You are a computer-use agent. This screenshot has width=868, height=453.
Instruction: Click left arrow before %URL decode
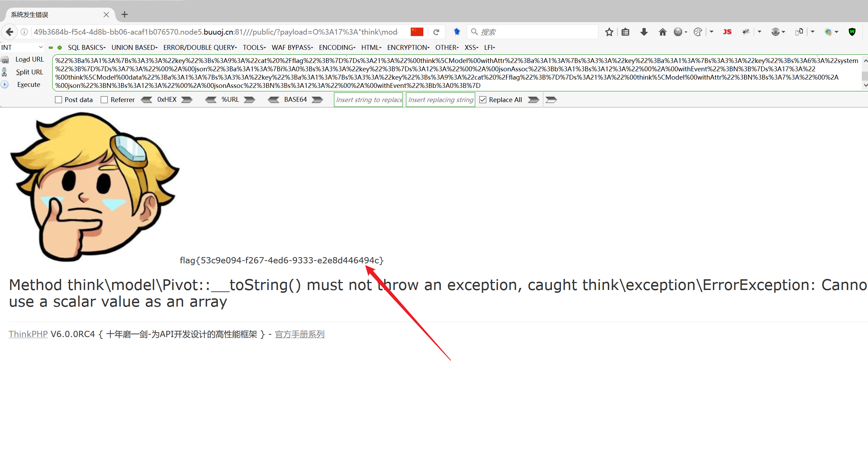[x=211, y=100]
